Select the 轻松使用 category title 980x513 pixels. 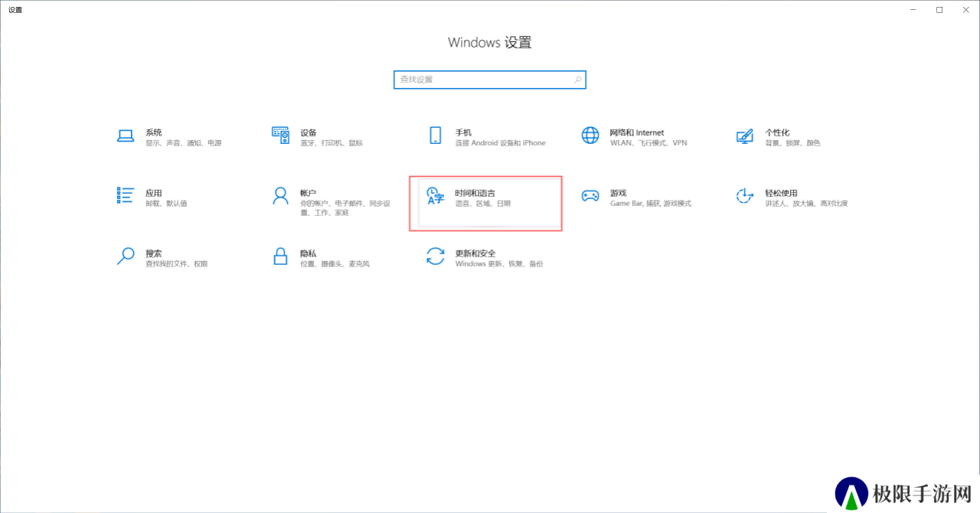[781, 193]
